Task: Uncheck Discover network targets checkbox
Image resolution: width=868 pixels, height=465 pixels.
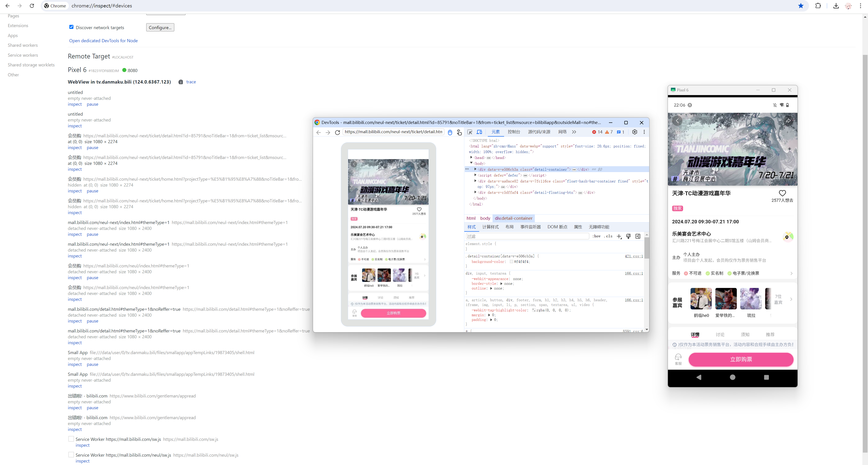Action: 71,27
